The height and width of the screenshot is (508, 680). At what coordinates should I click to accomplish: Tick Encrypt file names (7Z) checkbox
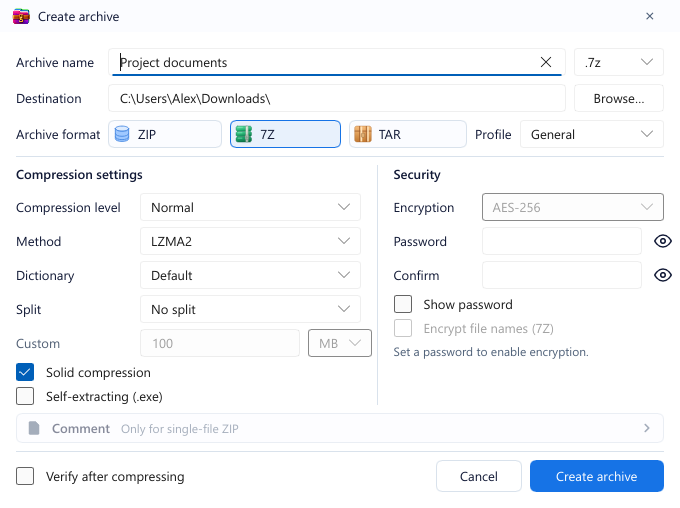(403, 328)
